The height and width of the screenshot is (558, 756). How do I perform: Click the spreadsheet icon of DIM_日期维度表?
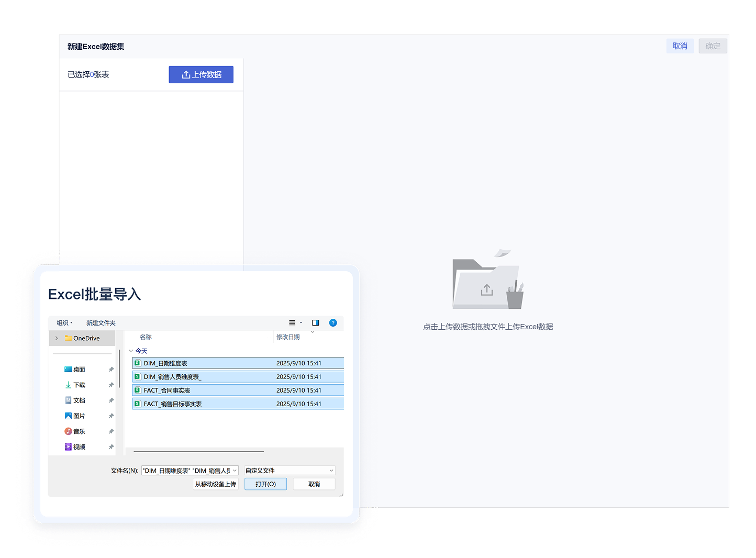point(138,363)
